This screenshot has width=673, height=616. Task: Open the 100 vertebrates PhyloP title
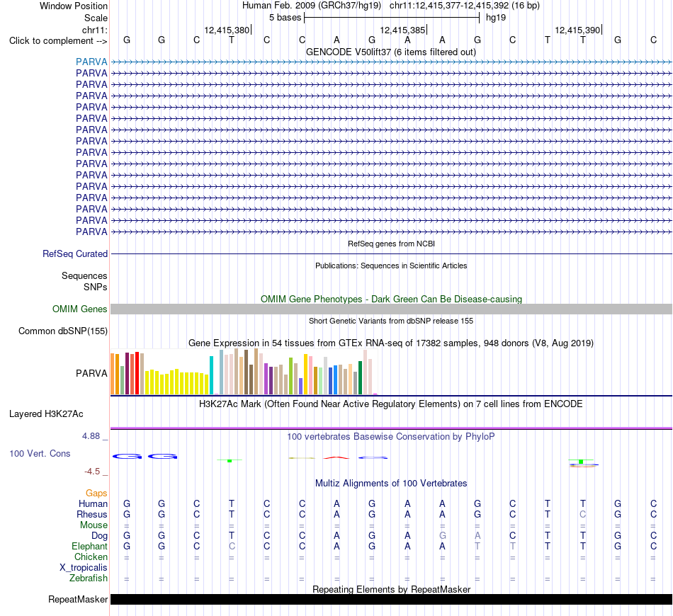(x=391, y=437)
